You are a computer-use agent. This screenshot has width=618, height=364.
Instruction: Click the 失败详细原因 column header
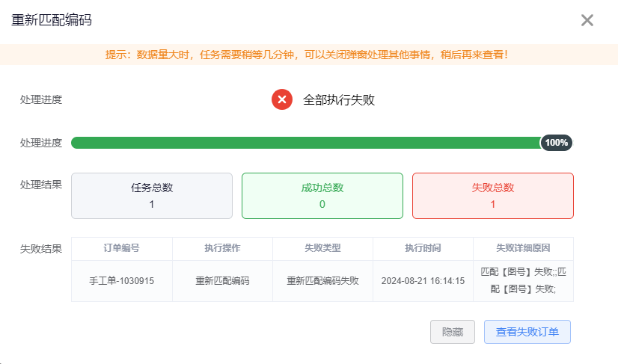click(523, 248)
